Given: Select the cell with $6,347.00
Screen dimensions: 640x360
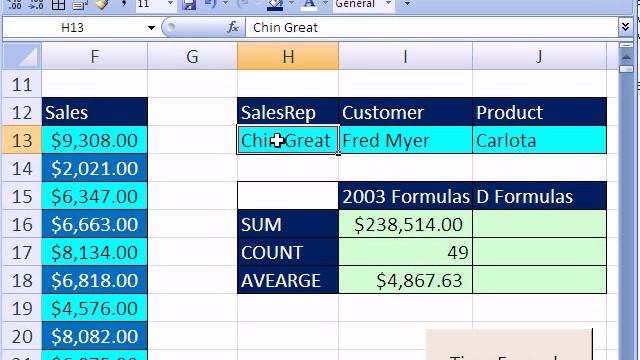Looking at the screenshot, I should (x=95, y=196).
